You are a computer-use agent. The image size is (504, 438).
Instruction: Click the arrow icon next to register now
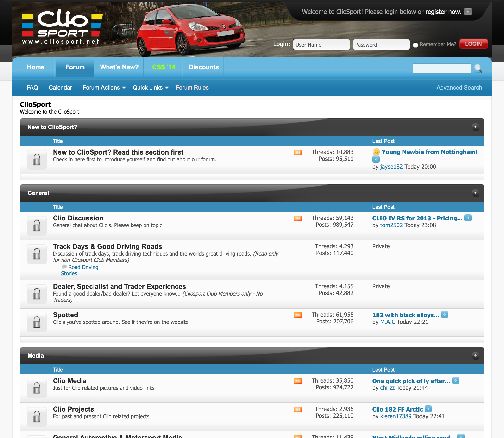[468, 12]
